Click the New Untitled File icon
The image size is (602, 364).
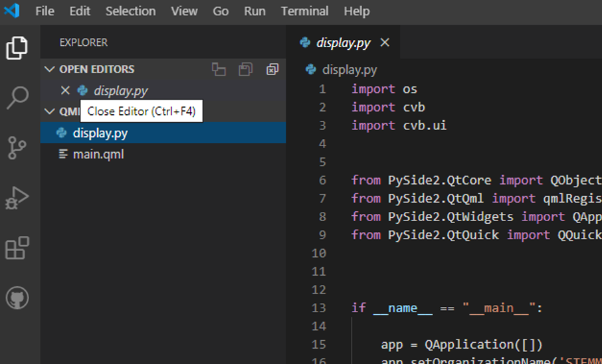(x=219, y=69)
